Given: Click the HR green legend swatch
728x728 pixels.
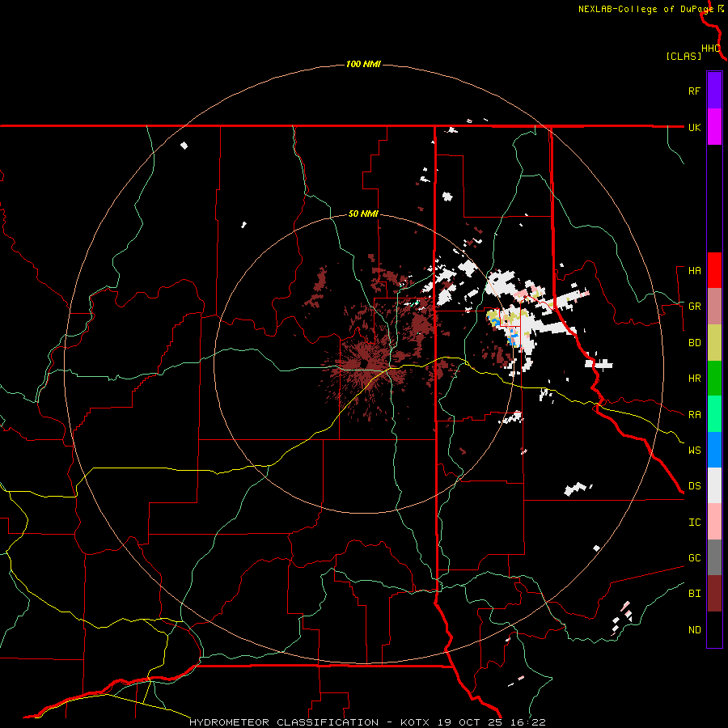Looking at the screenshot, I should pyautogui.click(x=714, y=378).
